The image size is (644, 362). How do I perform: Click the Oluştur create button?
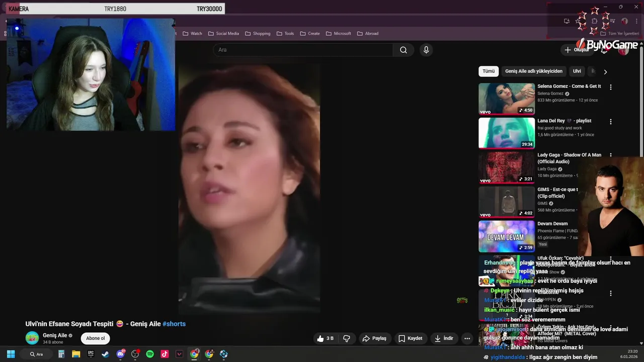click(577, 50)
